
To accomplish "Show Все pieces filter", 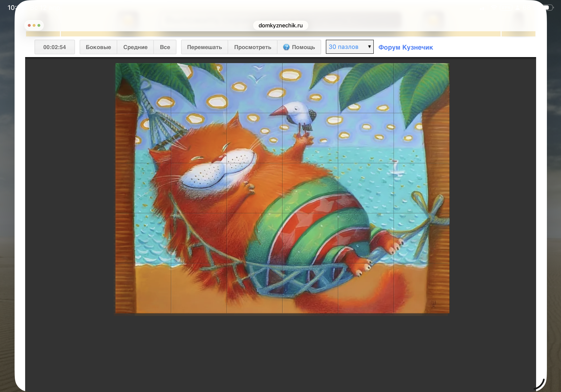I will [x=165, y=47].
